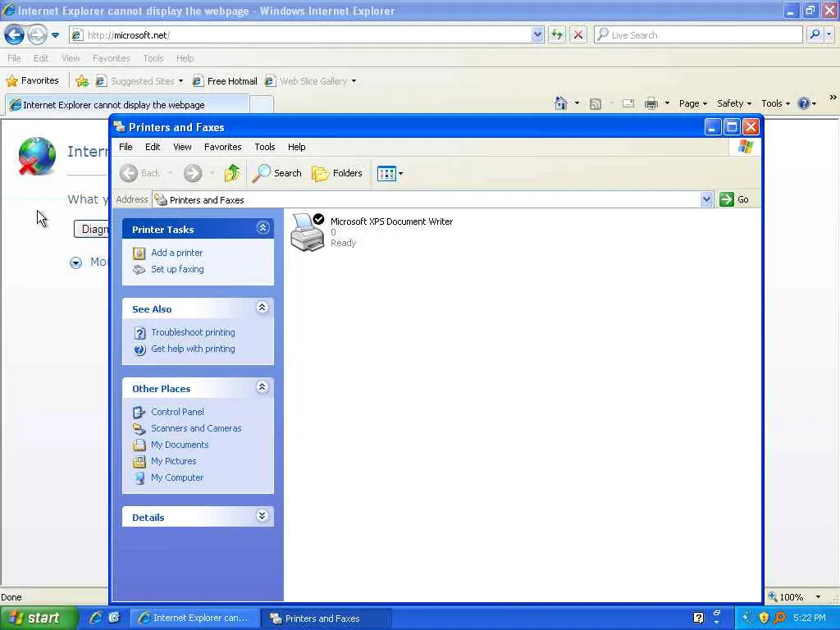Screen dimensions: 840x630
Task: Open the Tools menu in IE command bar
Action: pos(775,103)
